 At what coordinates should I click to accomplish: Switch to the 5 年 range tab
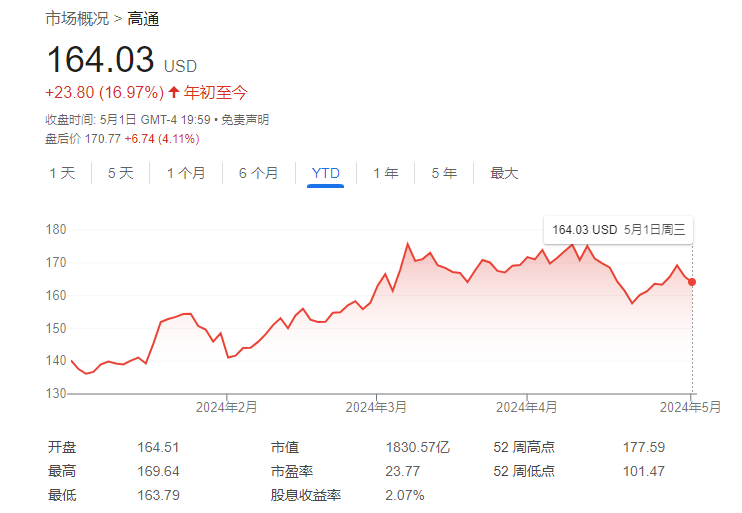point(444,173)
